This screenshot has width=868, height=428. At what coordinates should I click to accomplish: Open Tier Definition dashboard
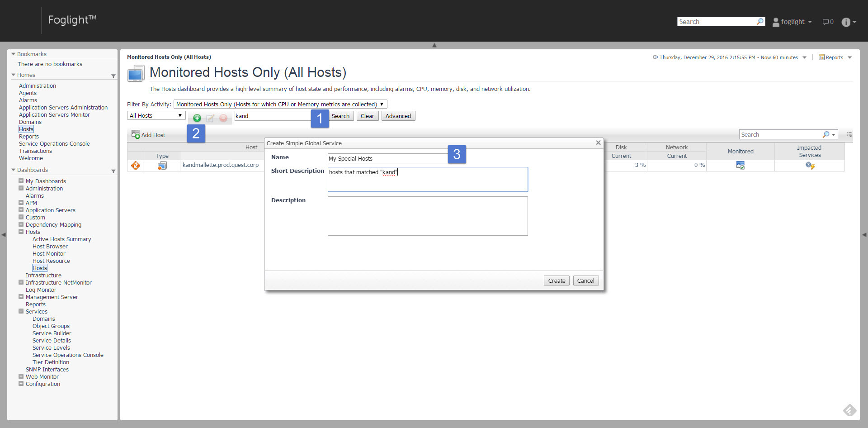[x=51, y=362]
